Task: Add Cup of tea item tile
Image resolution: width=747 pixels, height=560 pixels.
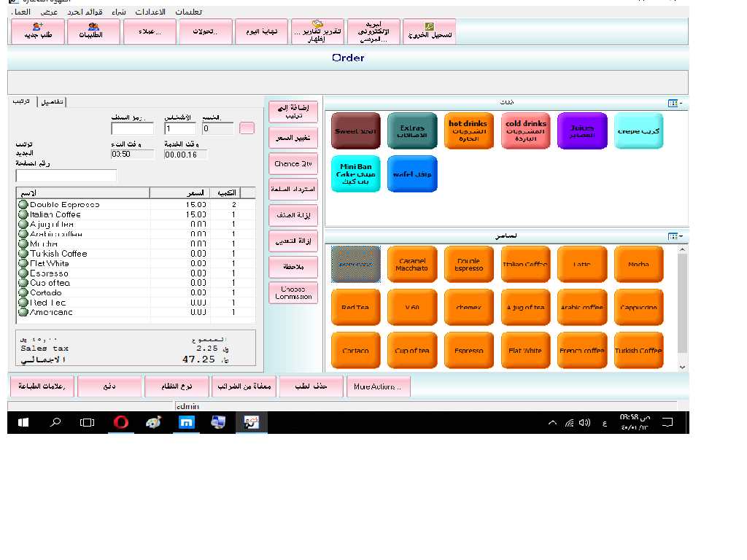Action: (412, 351)
